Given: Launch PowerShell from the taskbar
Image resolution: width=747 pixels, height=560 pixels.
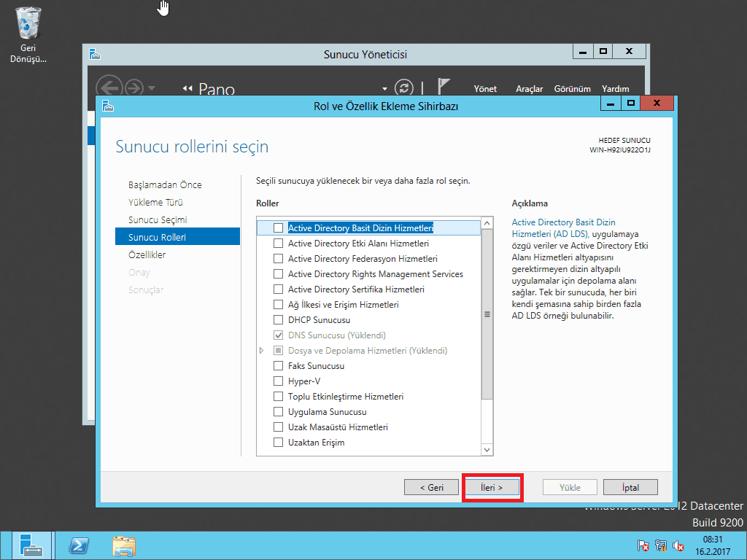Looking at the screenshot, I should [x=79, y=545].
